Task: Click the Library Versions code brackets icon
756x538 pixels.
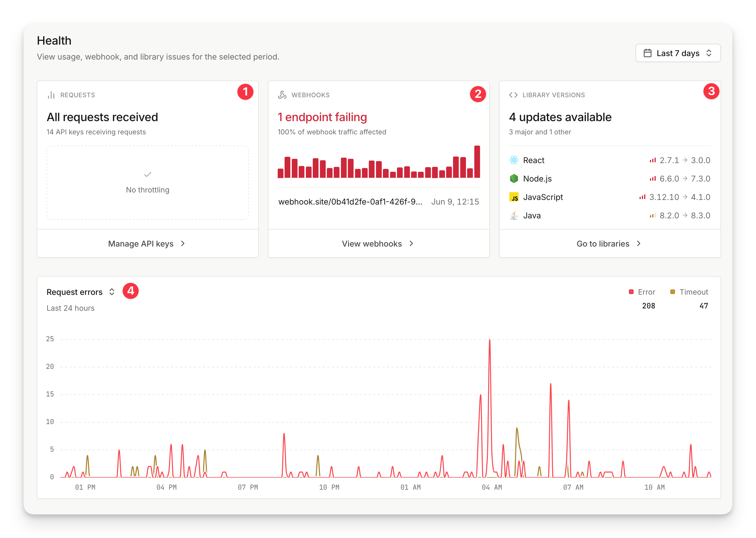Action: coord(513,95)
